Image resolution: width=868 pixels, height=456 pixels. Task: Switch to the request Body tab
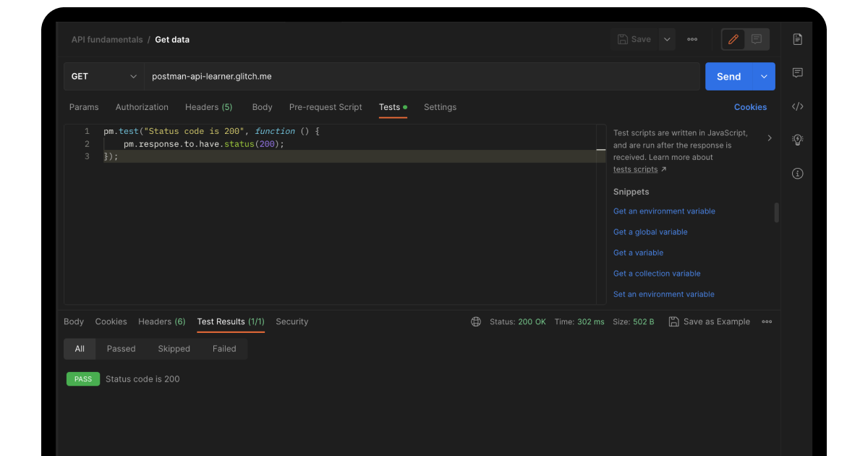click(262, 107)
